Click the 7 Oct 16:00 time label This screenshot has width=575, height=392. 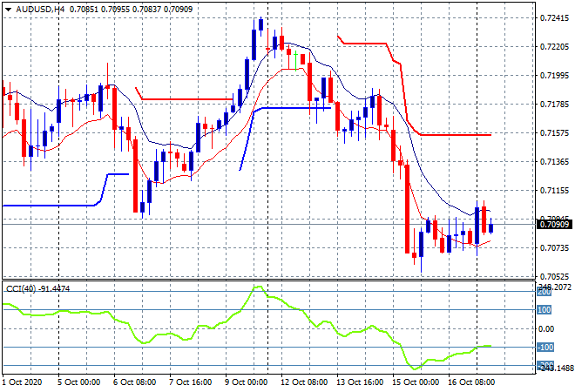point(190,382)
